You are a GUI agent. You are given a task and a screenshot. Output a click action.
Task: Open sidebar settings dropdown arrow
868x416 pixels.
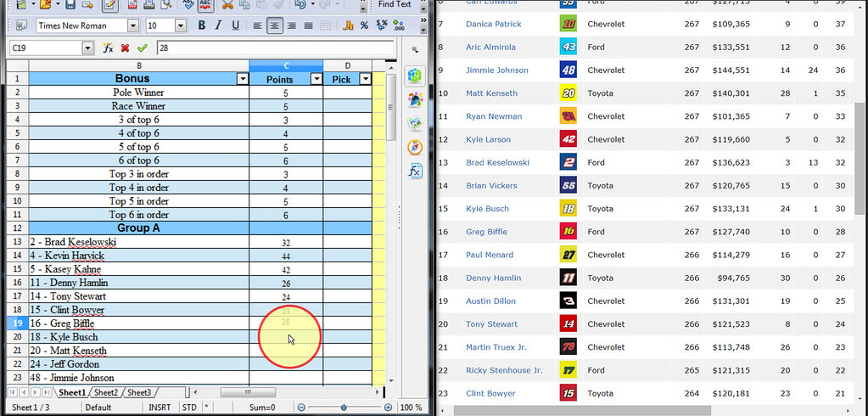click(x=415, y=50)
